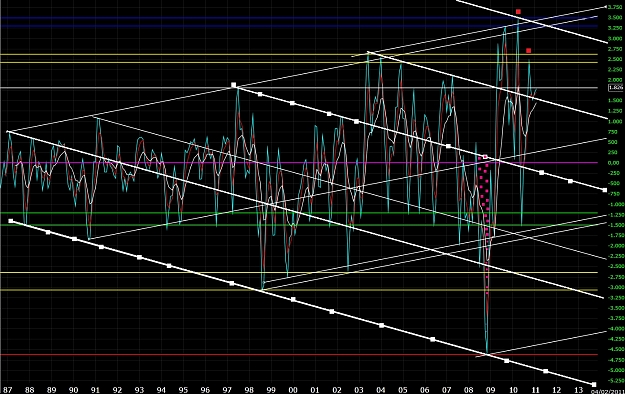Click the year 94 on time axis
The height and width of the screenshot is (394, 625).
click(x=161, y=390)
